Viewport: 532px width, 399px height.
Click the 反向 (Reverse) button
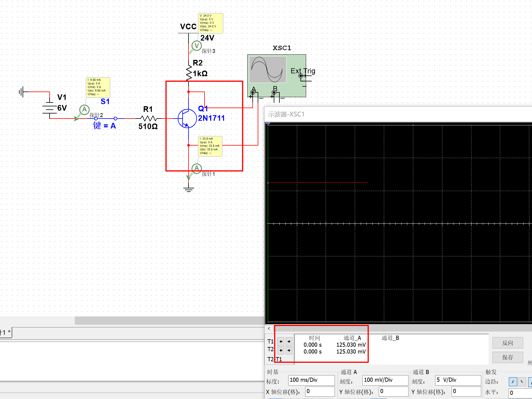click(x=507, y=343)
